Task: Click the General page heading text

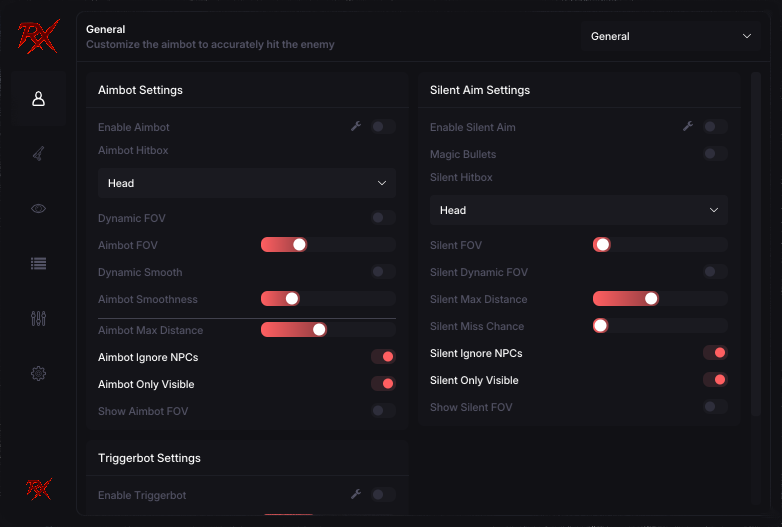Action: point(105,29)
